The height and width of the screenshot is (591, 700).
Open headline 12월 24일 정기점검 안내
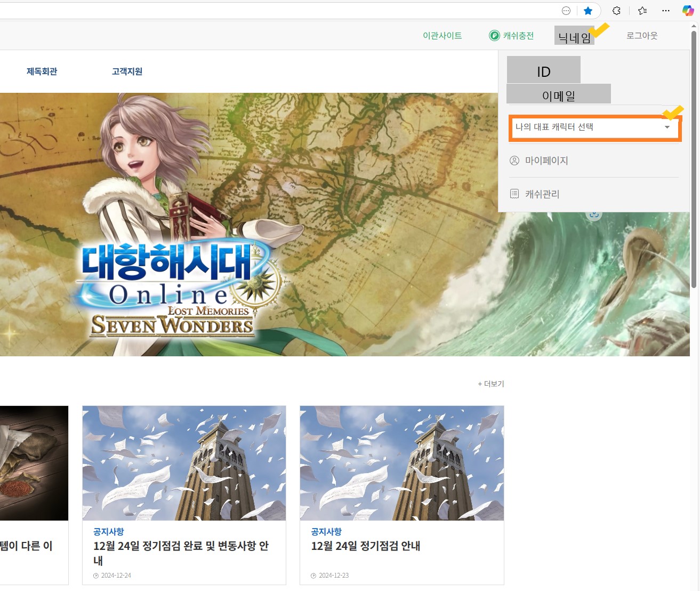[x=366, y=546]
